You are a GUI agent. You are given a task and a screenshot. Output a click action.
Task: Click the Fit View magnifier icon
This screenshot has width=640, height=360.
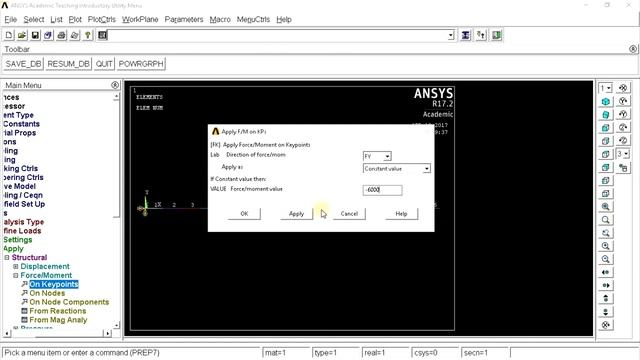606,207
